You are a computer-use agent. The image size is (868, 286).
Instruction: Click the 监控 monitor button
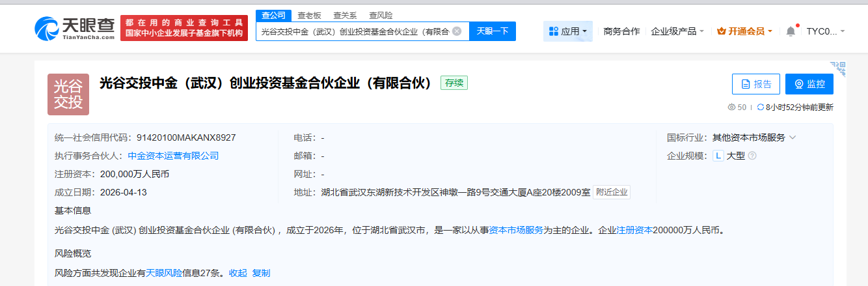809,84
